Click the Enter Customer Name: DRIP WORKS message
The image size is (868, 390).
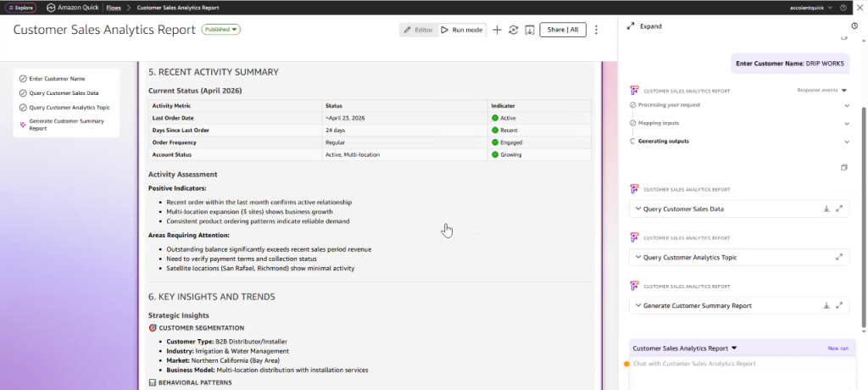[789, 64]
